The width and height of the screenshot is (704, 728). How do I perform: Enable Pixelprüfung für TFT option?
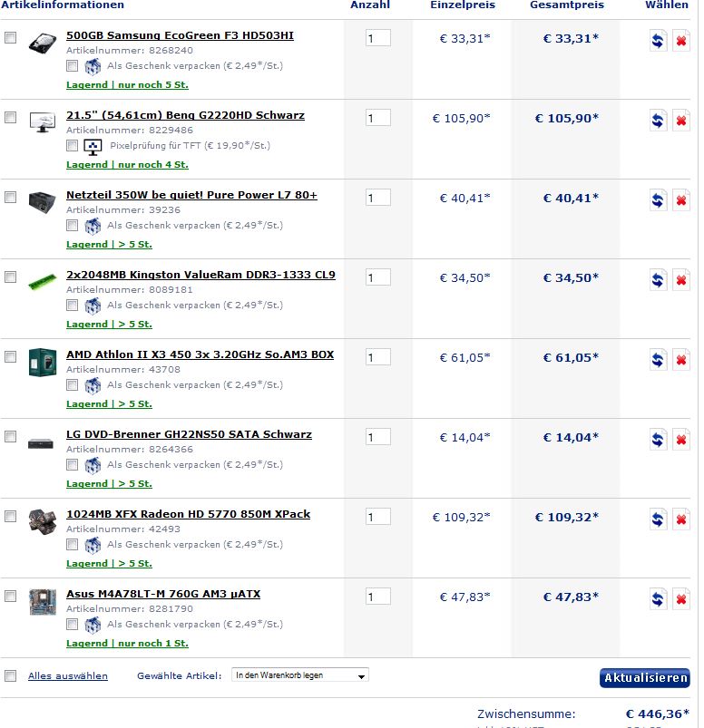(73, 146)
